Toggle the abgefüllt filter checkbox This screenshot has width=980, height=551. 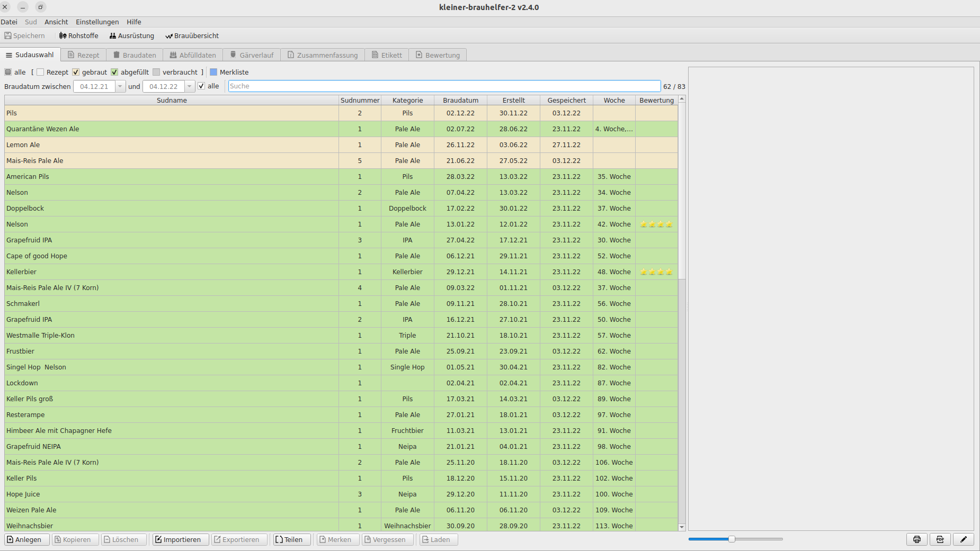point(114,72)
